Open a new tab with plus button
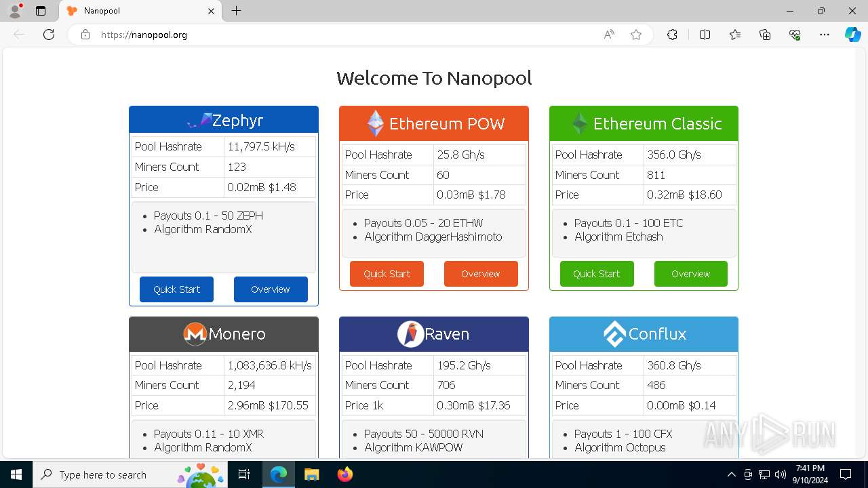868x488 pixels. point(236,11)
